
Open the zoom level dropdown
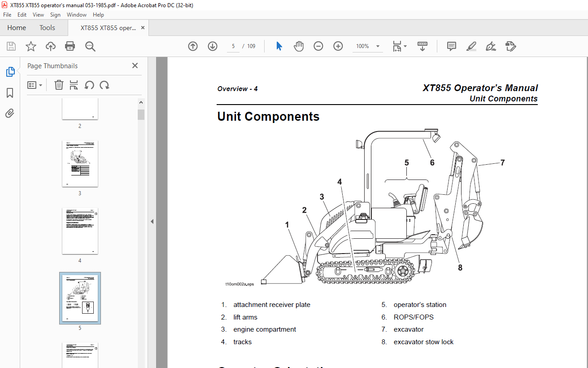378,46
